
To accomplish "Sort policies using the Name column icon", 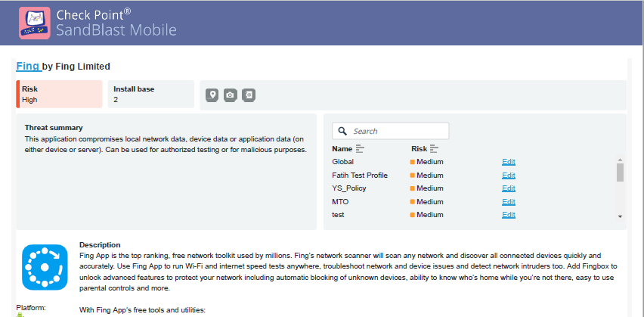I will click(360, 149).
